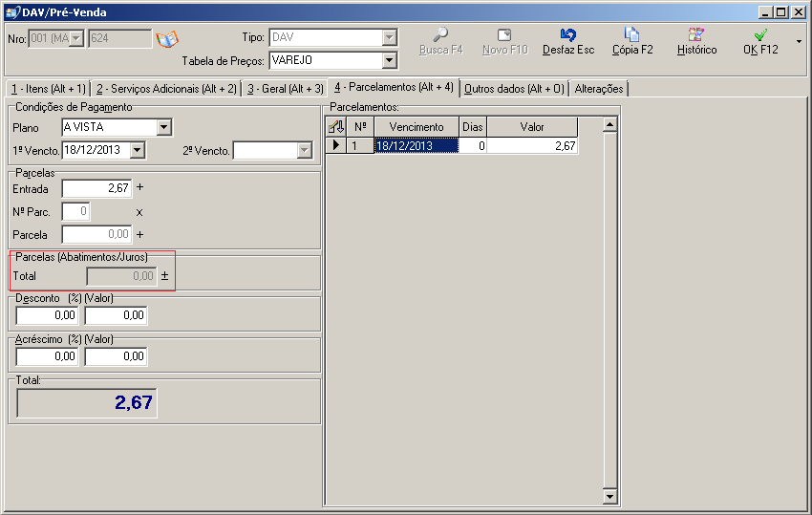
Task: Switch to 2 - Serviços Adicionais tab
Action: point(166,89)
